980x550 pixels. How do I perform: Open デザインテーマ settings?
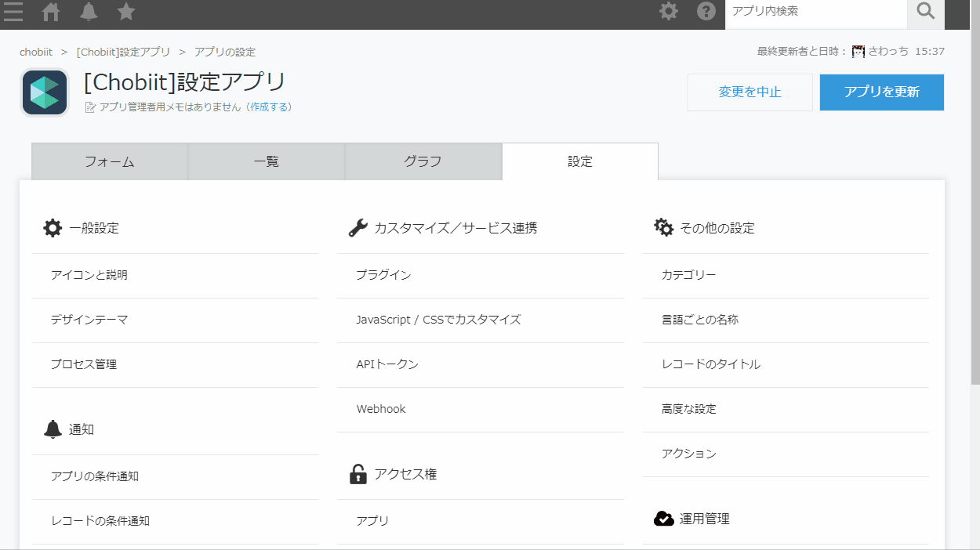tap(175, 320)
